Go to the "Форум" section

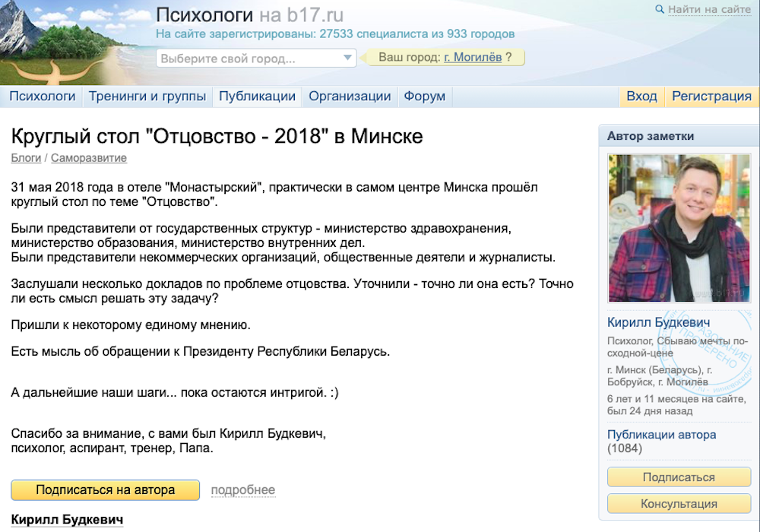click(x=424, y=97)
